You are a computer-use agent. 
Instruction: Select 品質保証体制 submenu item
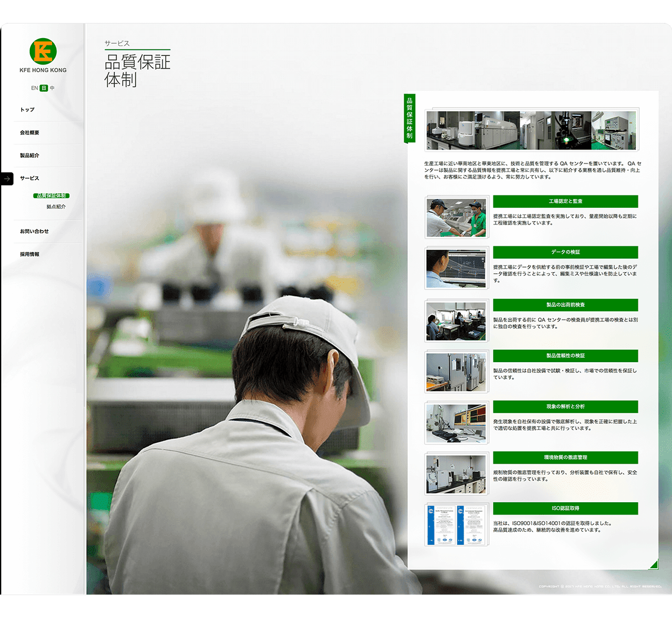pyautogui.click(x=52, y=196)
